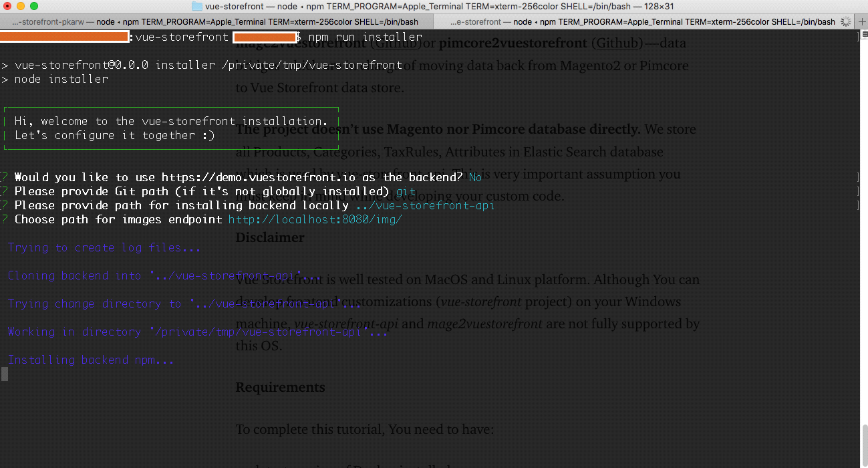Click the 'vue-storefront@0.0.0 installer' line

point(201,65)
